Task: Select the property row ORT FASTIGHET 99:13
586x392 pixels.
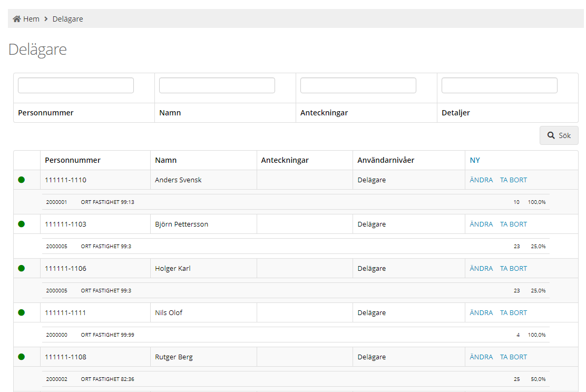Action: tap(107, 202)
